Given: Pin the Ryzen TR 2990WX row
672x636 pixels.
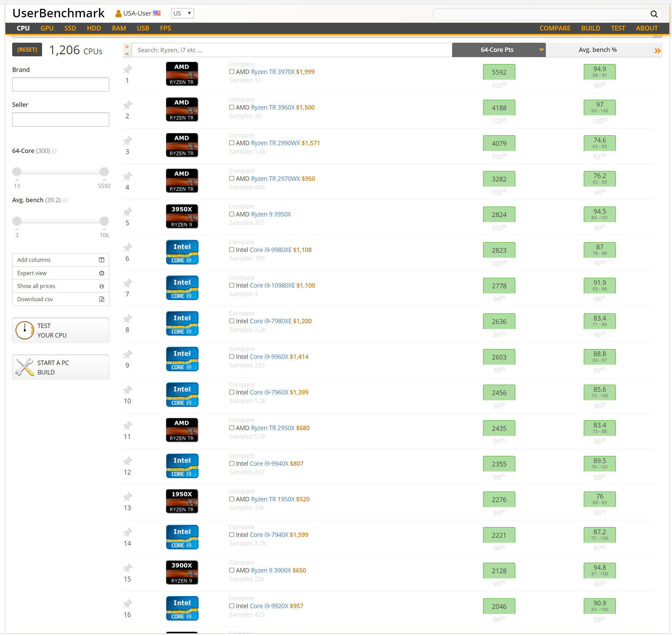Looking at the screenshot, I should point(128,141).
